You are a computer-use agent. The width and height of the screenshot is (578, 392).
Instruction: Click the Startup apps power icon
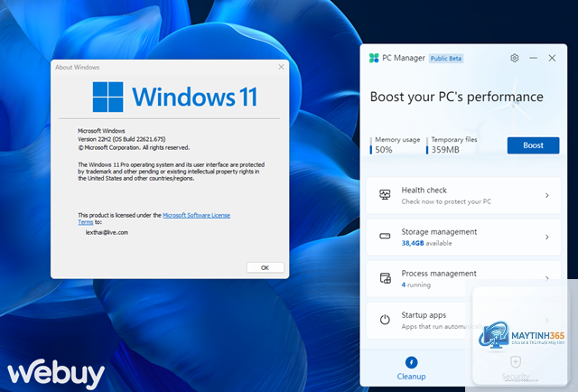385,320
